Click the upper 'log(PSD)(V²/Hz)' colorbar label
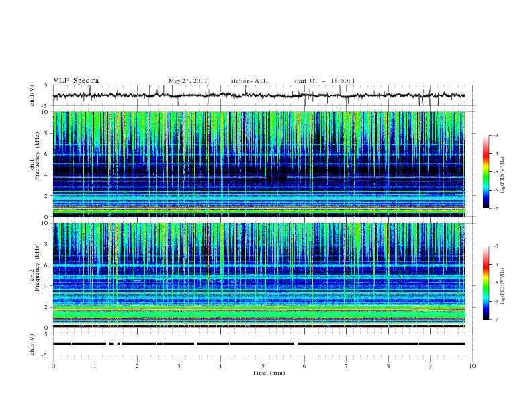The image size is (532, 411). (x=502, y=175)
